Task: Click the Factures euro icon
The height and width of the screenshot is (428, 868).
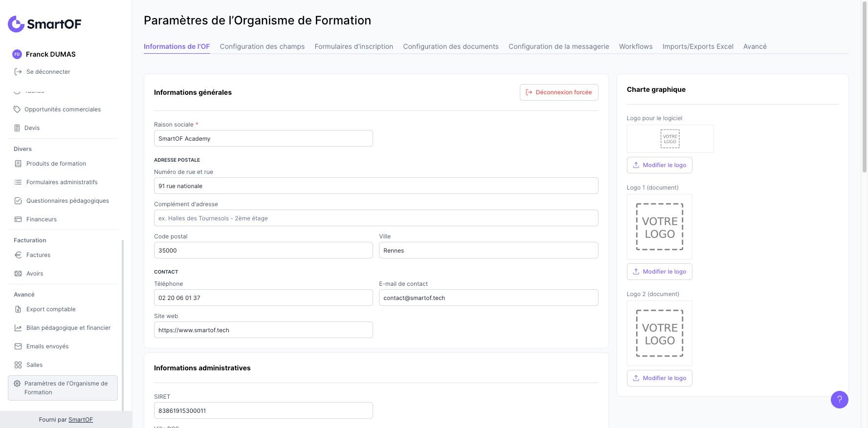Action: 18,255
